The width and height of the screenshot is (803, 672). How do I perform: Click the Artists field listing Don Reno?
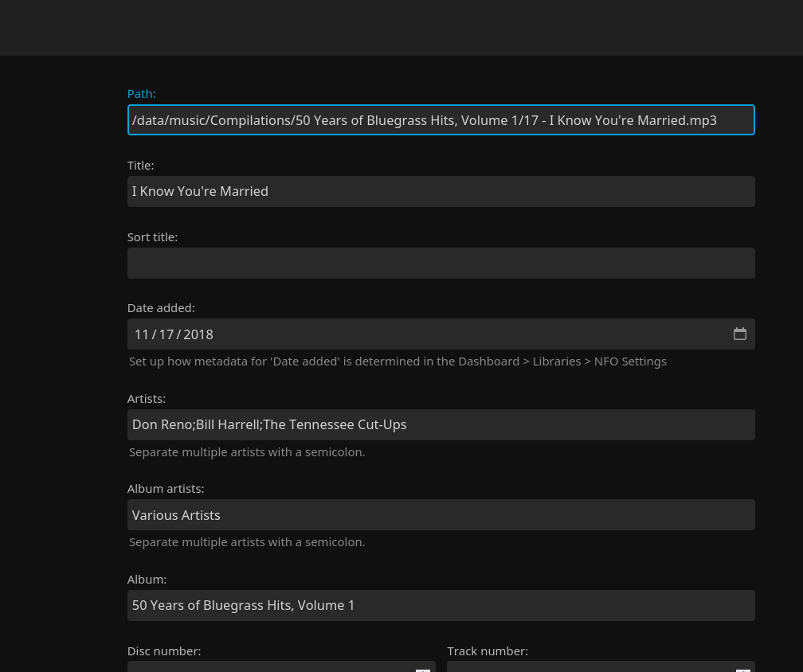441,424
